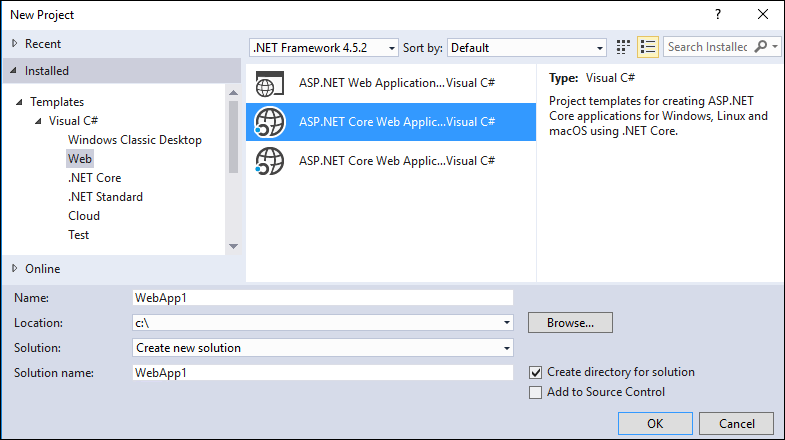Click the Browse button
This screenshot has width=785, height=440.
click(x=570, y=323)
